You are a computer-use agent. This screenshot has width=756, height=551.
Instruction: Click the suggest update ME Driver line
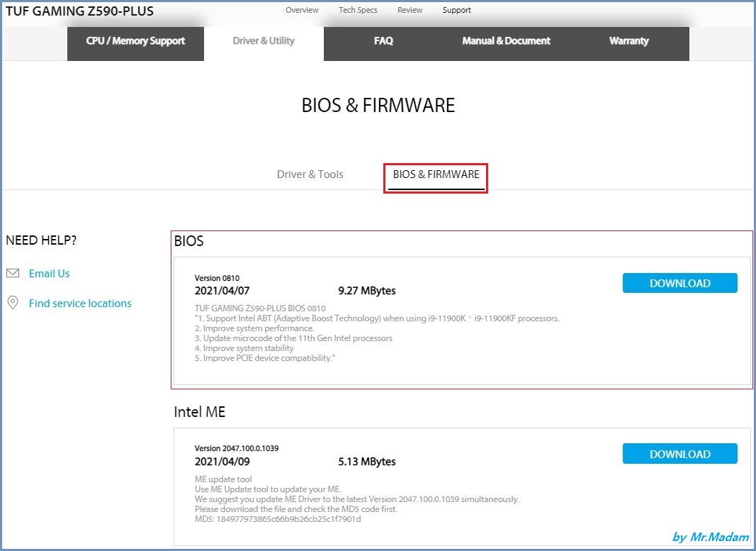click(x=357, y=499)
